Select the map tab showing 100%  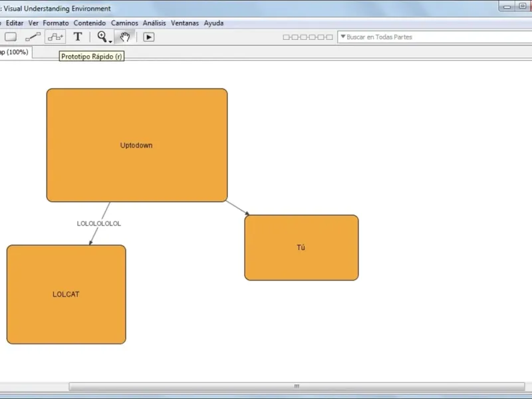[x=15, y=53]
